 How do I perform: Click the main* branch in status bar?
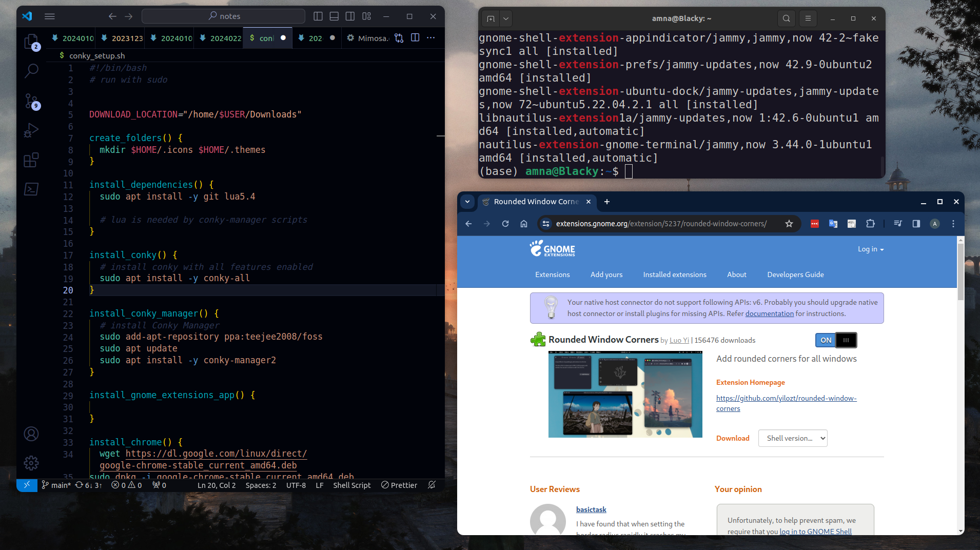(56, 485)
